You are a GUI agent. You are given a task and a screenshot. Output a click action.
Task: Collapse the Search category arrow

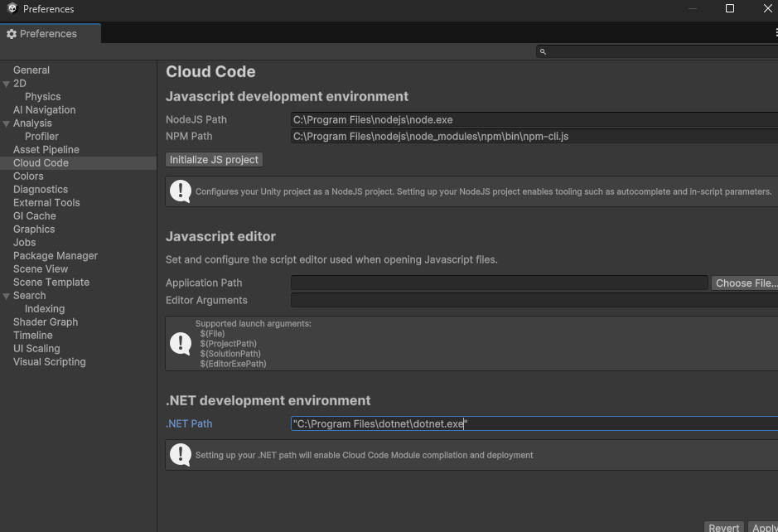click(x=7, y=296)
